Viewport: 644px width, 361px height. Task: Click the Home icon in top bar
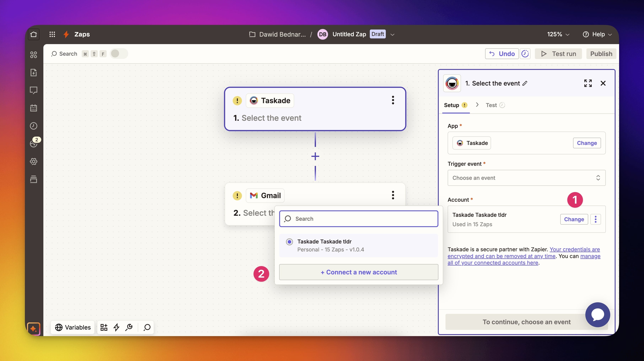click(x=34, y=34)
